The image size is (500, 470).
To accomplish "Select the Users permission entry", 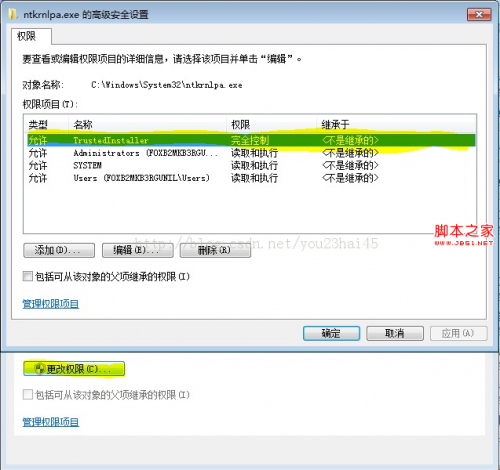I will pos(251,178).
